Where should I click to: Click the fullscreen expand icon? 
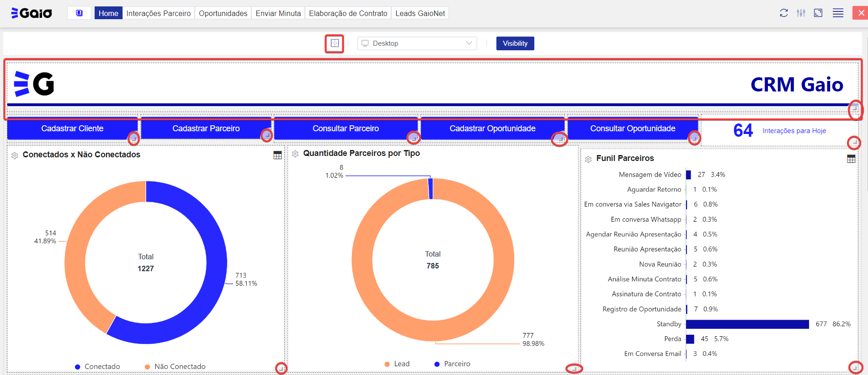(x=818, y=13)
